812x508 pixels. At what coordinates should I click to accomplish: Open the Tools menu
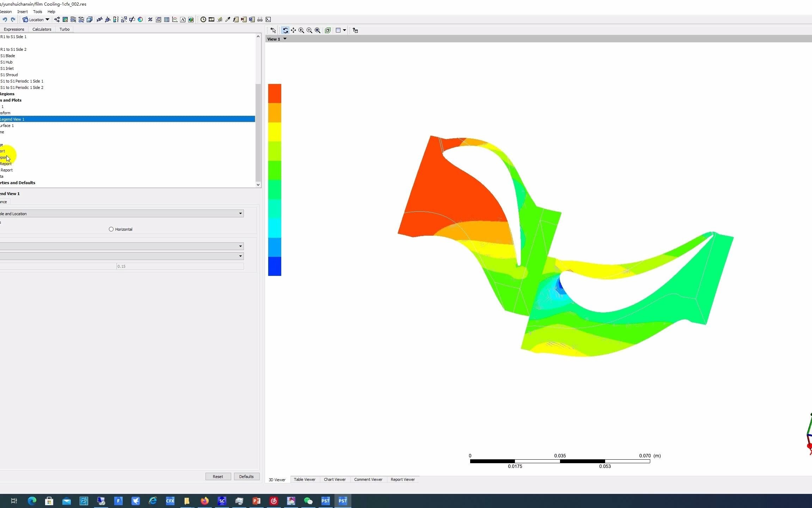pos(38,12)
